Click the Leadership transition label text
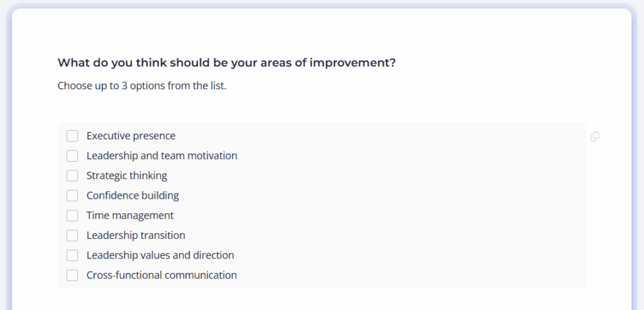This screenshot has height=310, width=644. click(136, 235)
